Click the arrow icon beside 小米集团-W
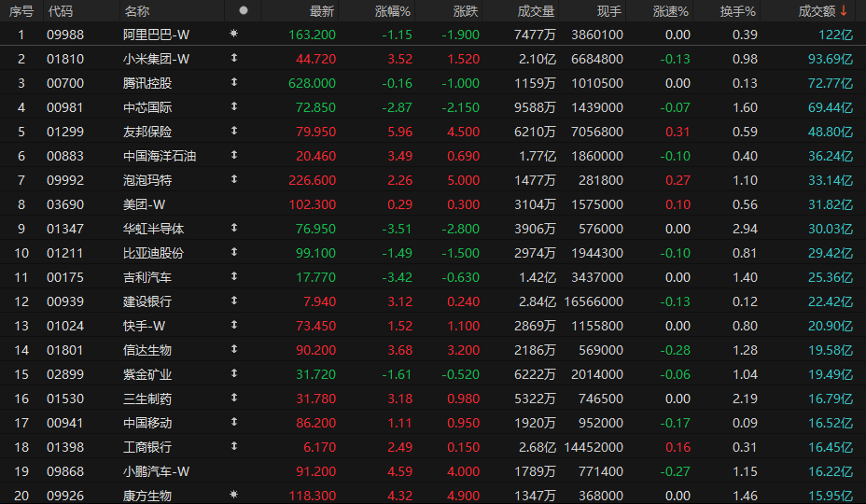This screenshot has height=504, width=866. coord(234,58)
